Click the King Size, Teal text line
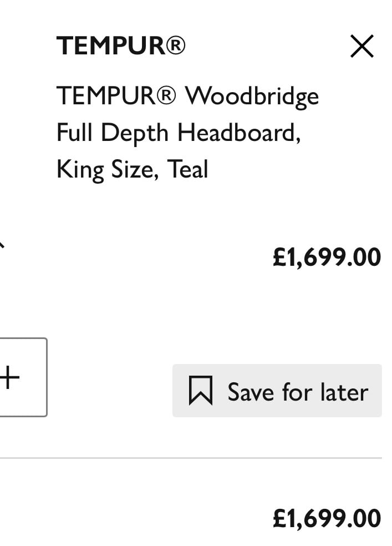The height and width of the screenshot is (546, 392). point(132,169)
